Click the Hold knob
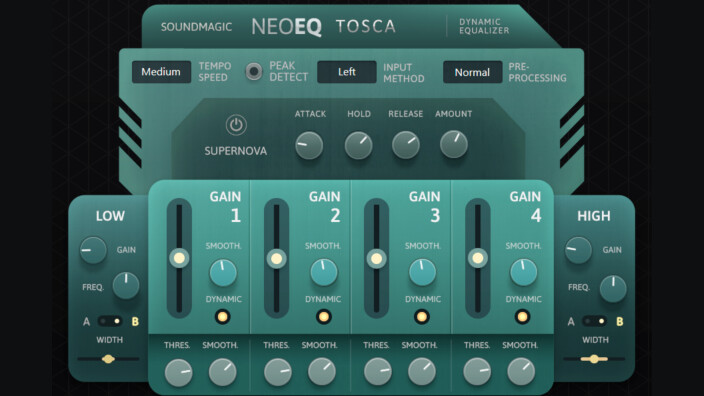704x396 pixels. pyautogui.click(x=358, y=145)
